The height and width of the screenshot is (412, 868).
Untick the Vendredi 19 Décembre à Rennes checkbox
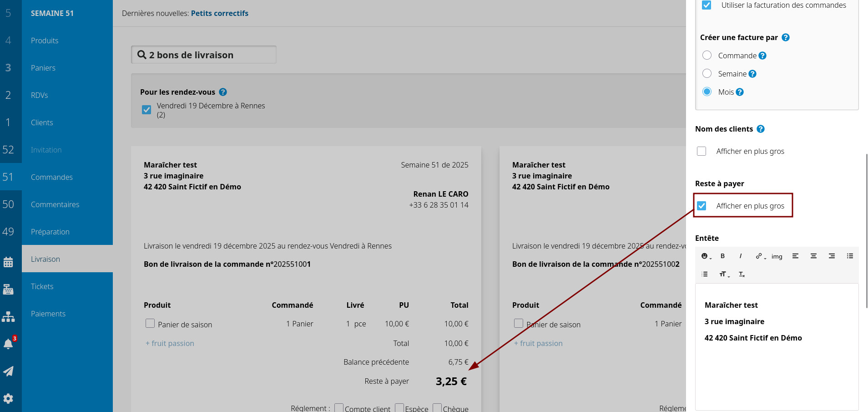(x=146, y=110)
